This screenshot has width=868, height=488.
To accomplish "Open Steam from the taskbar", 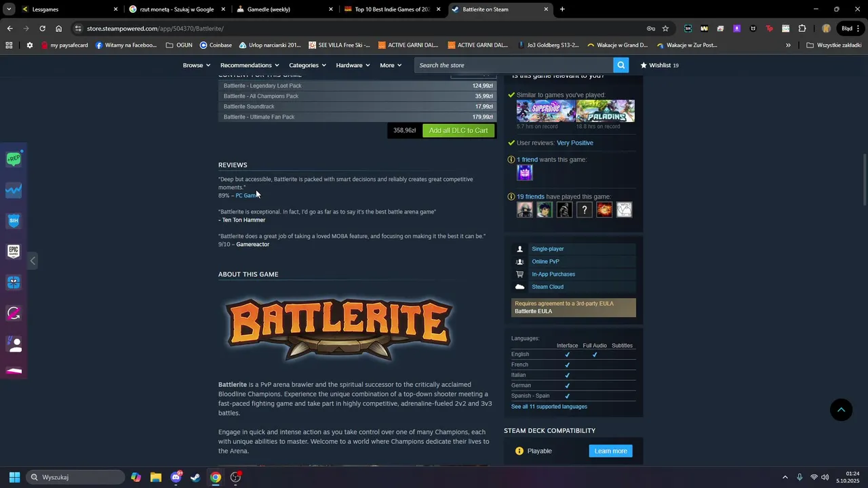I will click(195, 477).
